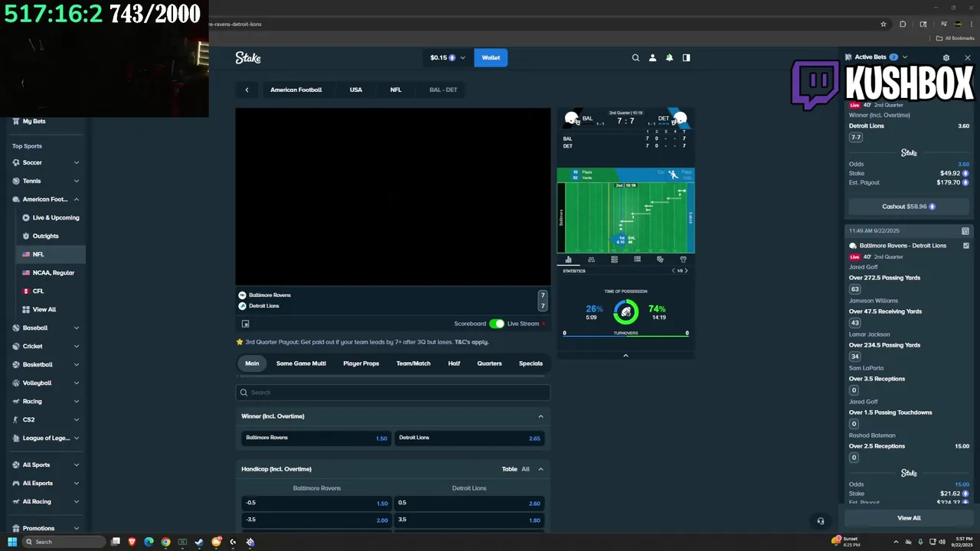
Task: Open the $0.15 balance currency dropdown
Action: [x=448, y=57]
